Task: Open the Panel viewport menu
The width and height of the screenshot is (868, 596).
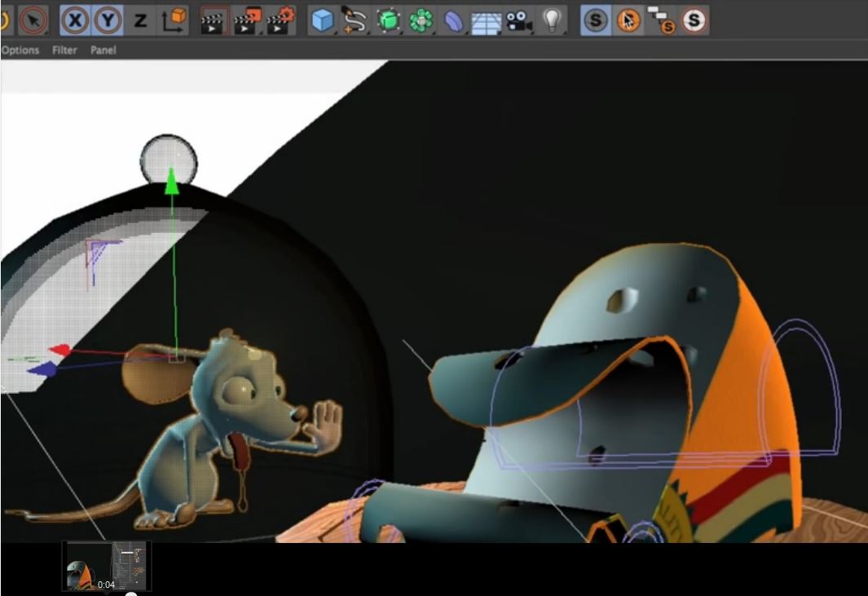Action: 103,50
